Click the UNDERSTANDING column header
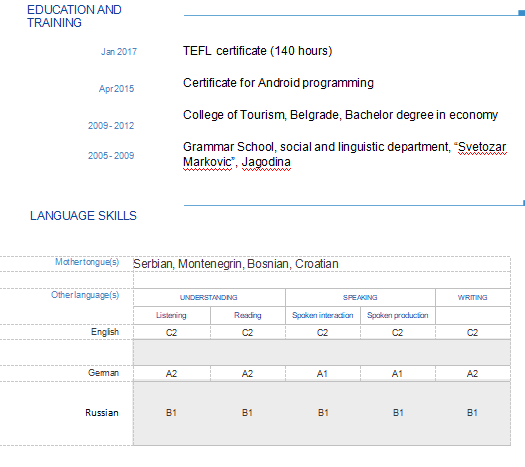This screenshot has width=525, height=467. pyautogui.click(x=209, y=297)
